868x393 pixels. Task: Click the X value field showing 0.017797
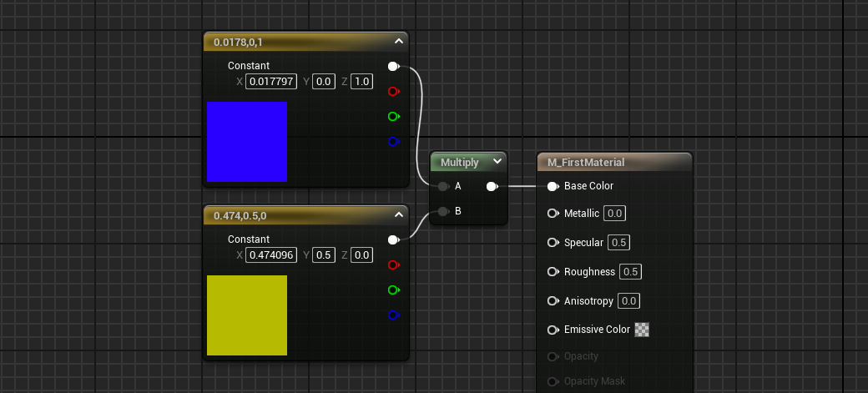pos(271,82)
